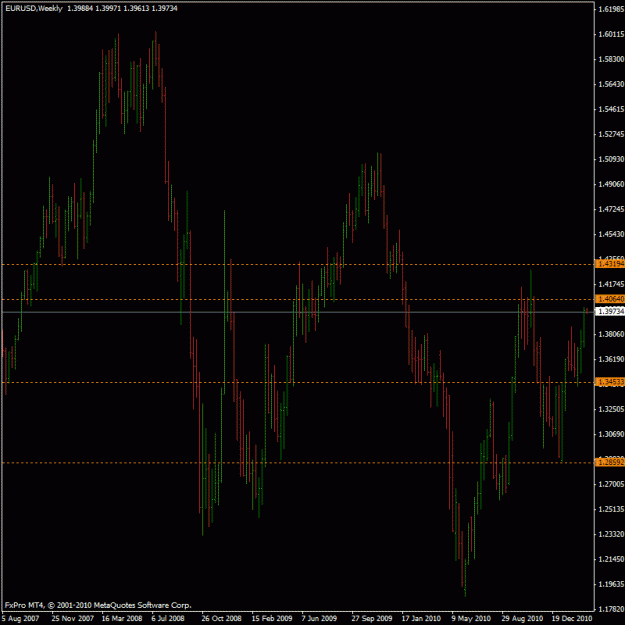Click the 1.41745 price axis label
Image resolution: width=625 pixels, height=625 pixels.
pos(611,284)
